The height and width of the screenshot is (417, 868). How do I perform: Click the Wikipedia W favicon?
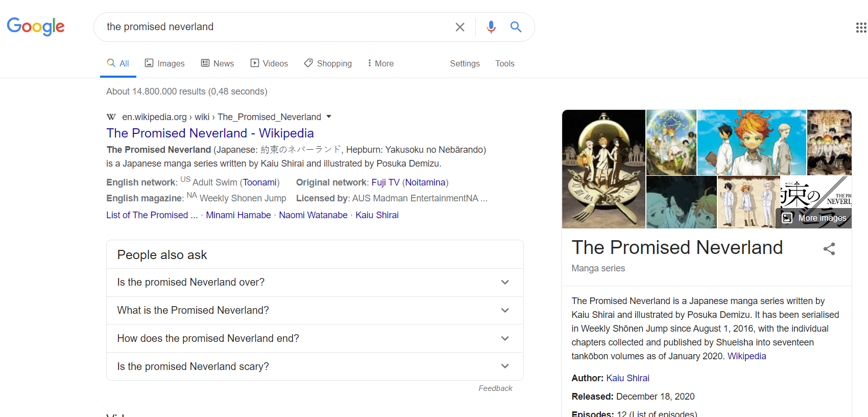pos(111,117)
